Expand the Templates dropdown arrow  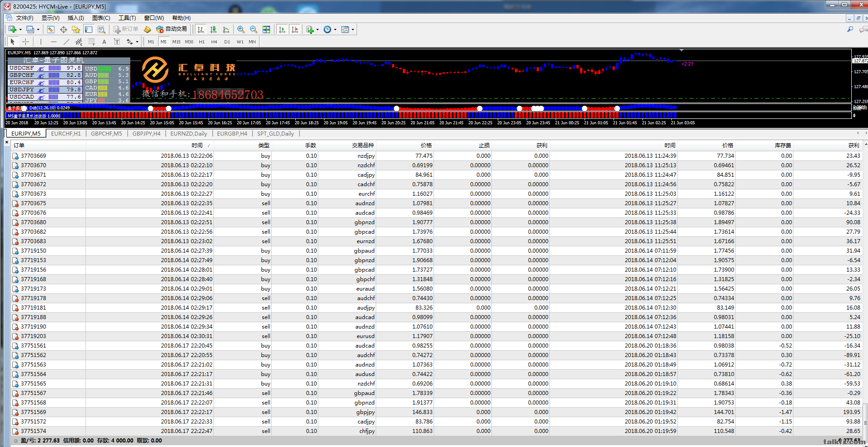(353, 29)
